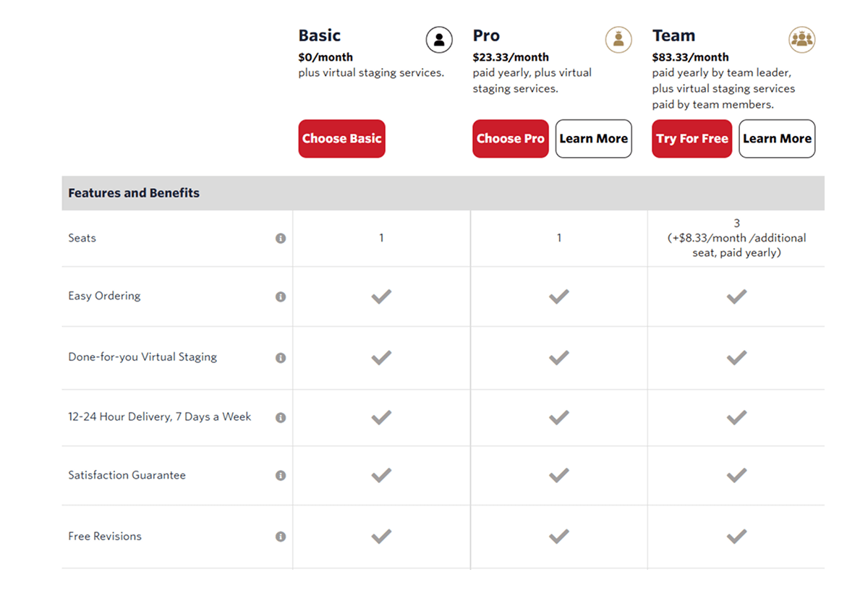Click Learn More for the Team plan
Viewport: 868px width, 593px height.
777,139
